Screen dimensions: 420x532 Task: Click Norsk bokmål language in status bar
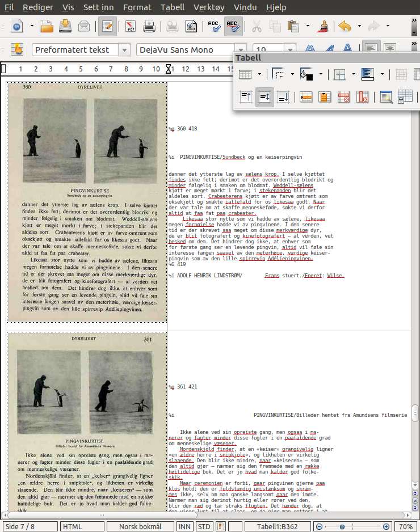140,526
